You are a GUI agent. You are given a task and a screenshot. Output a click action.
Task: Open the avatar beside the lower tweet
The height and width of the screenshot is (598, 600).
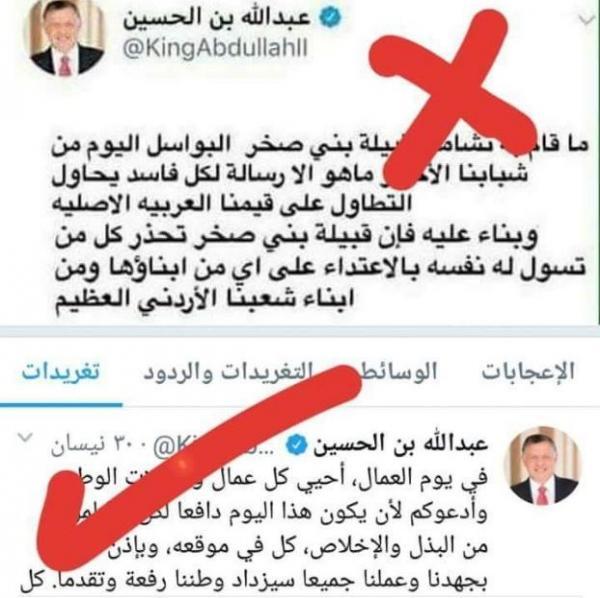coord(543,466)
